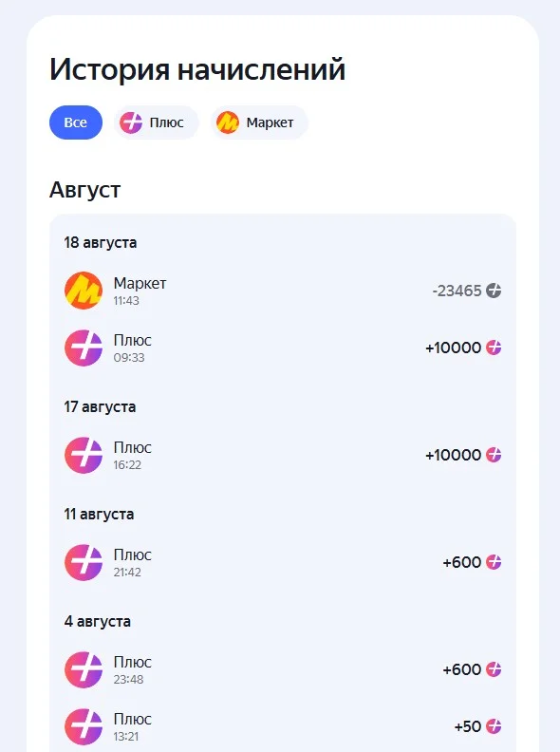Click the Плюс logo at 13:21

[84, 727]
